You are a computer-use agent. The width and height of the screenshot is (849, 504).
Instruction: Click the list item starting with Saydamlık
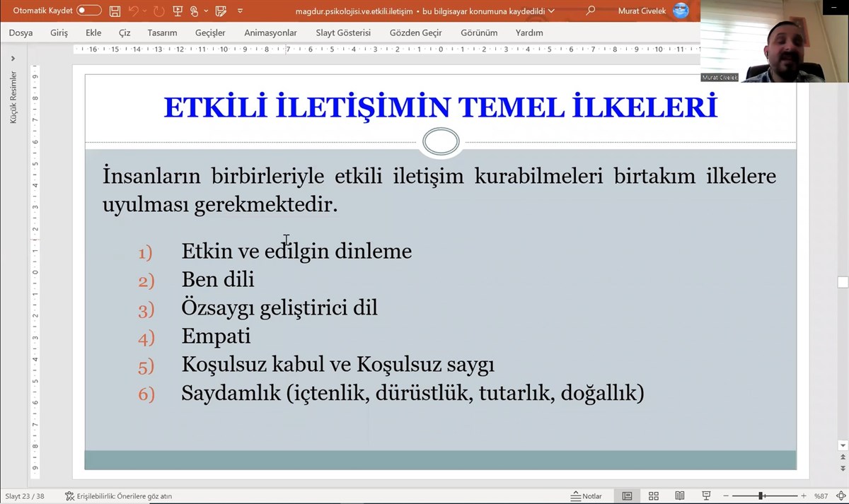[412, 393]
